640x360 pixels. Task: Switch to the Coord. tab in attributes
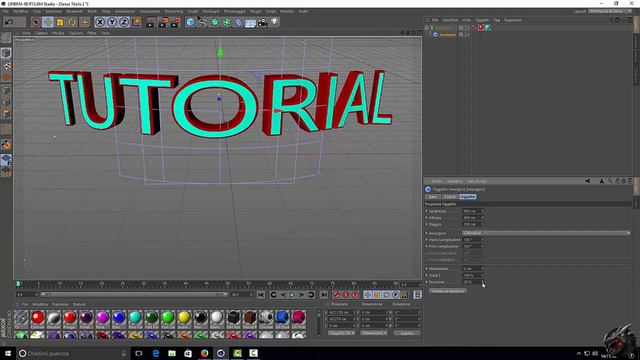(x=450, y=197)
